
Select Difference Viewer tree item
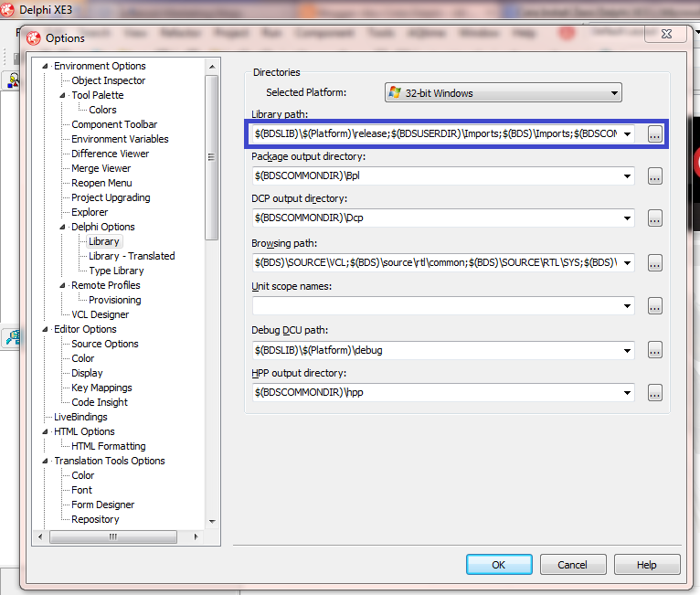pyautogui.click(x=111, y=154)
